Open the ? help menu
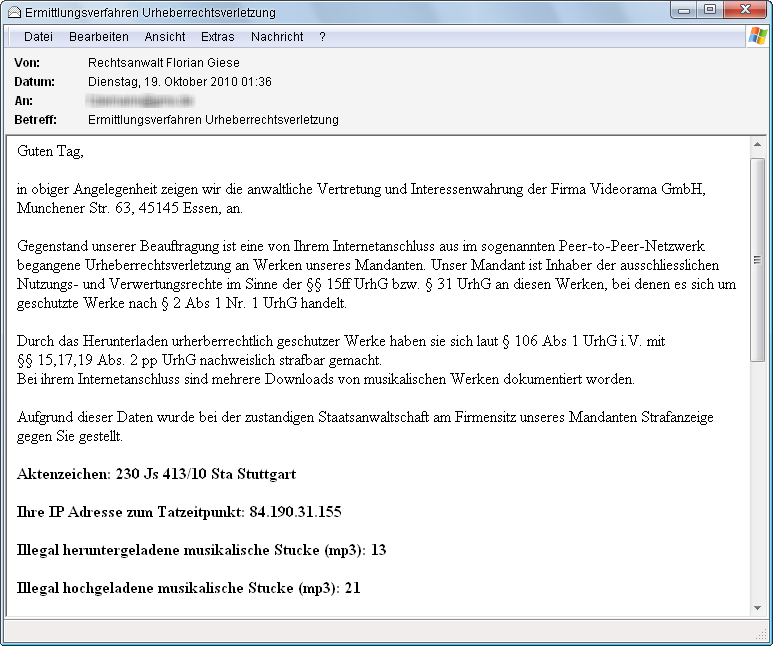The image size is (773, 646). point(322,37)
